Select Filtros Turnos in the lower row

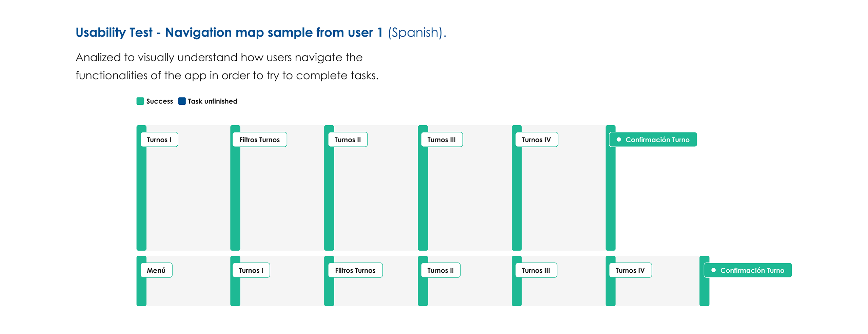point(355,270)
